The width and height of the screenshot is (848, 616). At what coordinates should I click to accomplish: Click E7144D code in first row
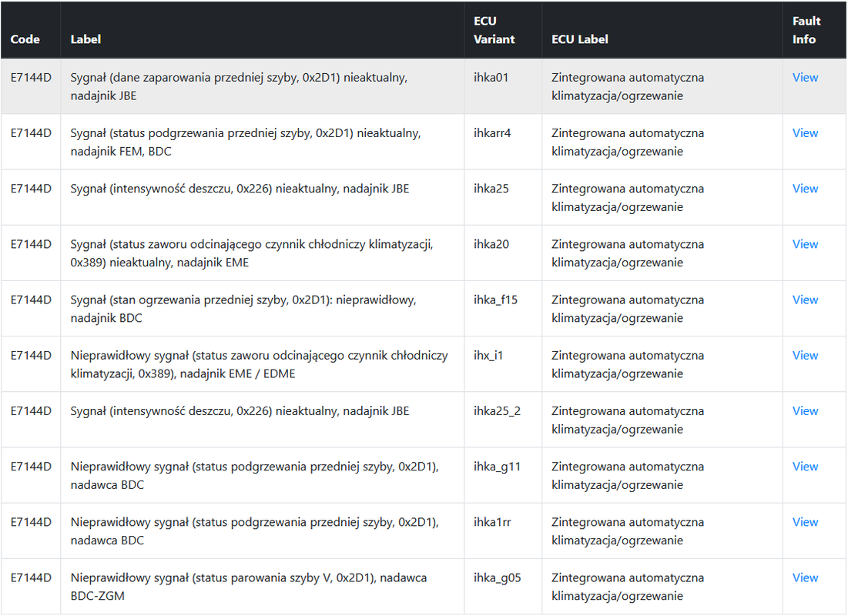31,77
